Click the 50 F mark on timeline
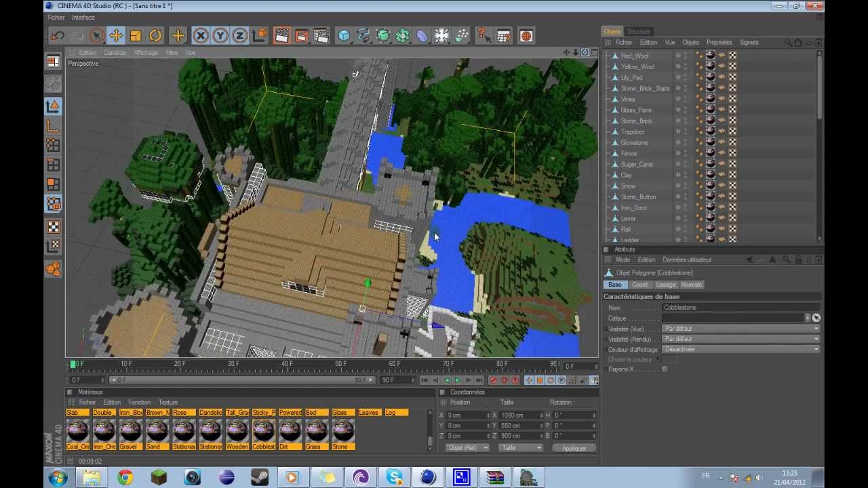Viewport: 868px width, 488px height. click(x=340, y=365)
